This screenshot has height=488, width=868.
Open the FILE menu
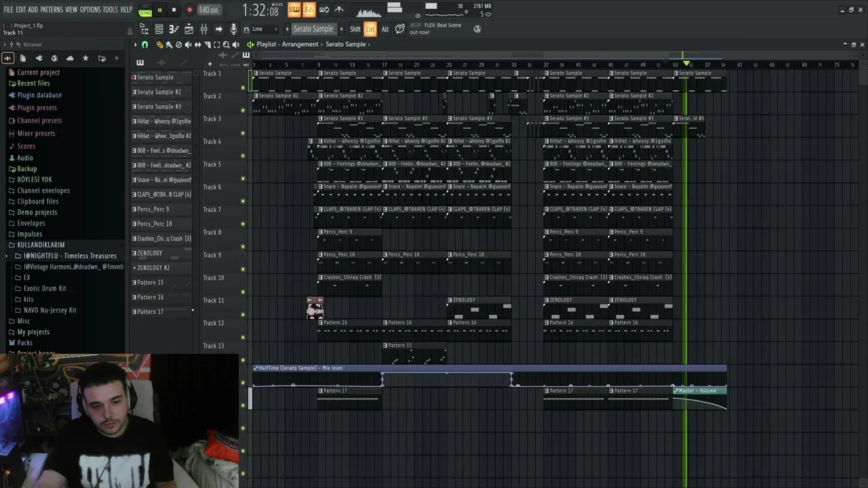(8, 9)
